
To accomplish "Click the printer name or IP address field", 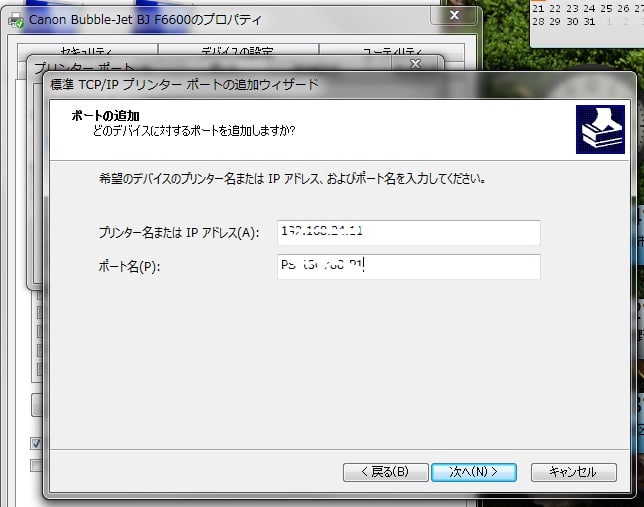I will click(x=409, y=233).
